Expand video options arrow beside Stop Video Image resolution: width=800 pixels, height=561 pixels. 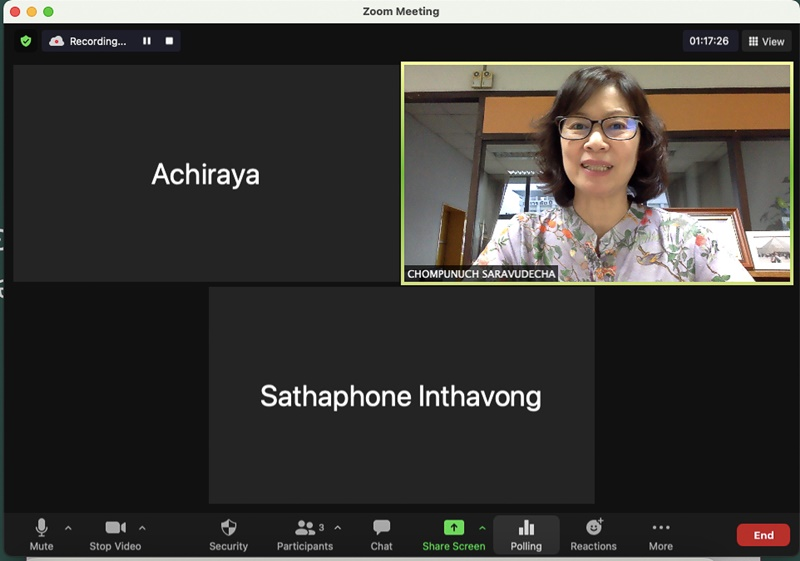click(x=142, y=527)
